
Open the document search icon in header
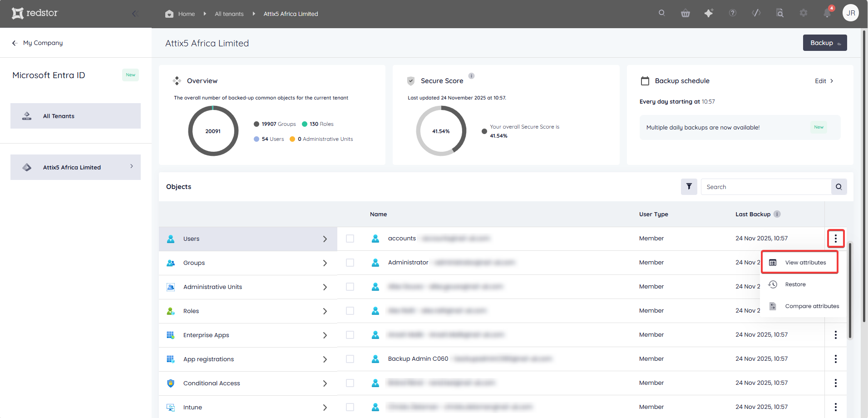780,13
